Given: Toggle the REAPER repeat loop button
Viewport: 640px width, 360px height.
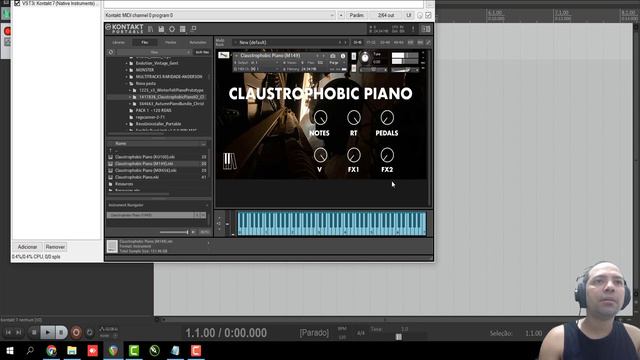Looking at the screenshot, I should point(89,333).
